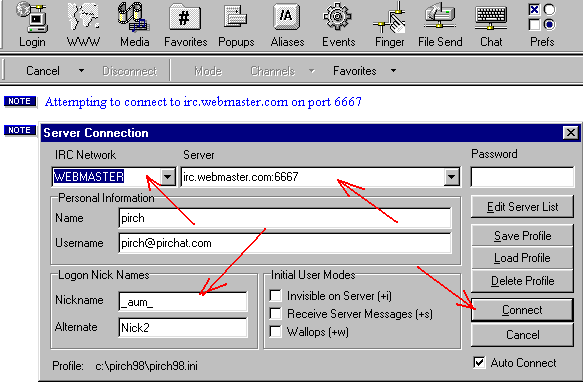Image resolution: width=583 pixels, height=384 pixels.
Task: Expand the arrow next to toolbar Cancel
Action: 81,71
